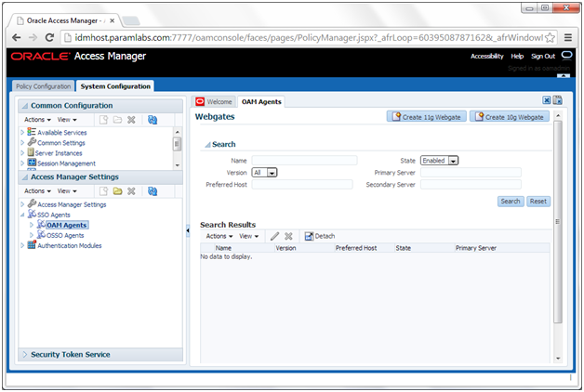Click the Create 10g Webgate button
This screenshot has width=584, height=392.
[x=510, y=117]
